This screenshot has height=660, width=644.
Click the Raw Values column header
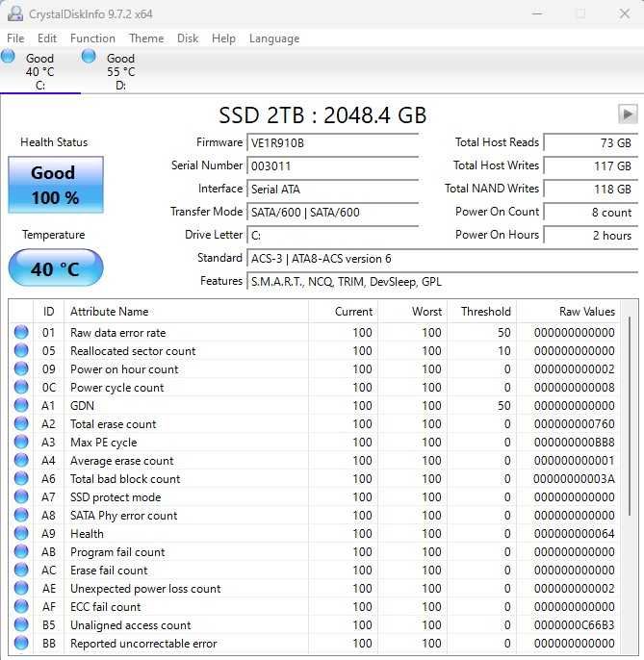[569, 312]
